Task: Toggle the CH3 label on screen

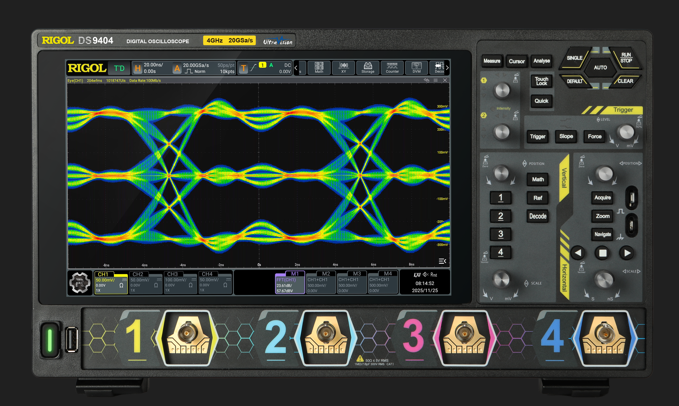Action: pos(172,274)
